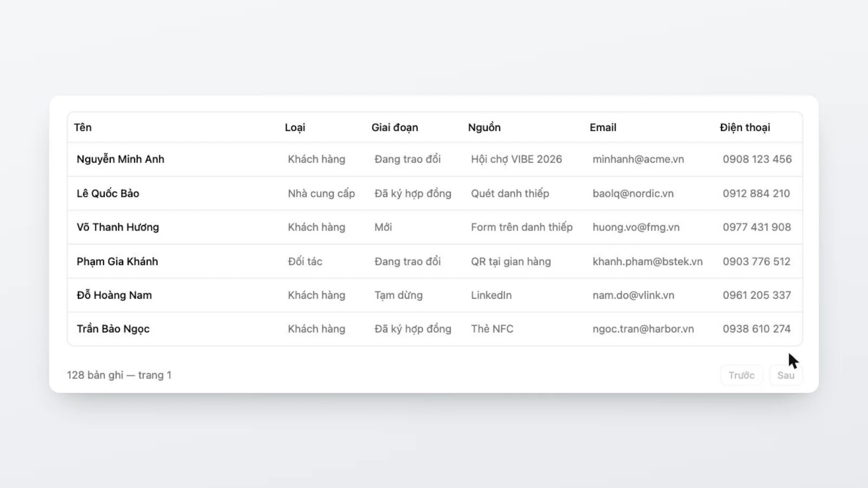868x488 pixels.
Task: Click the Giai đoạn column header
Action: tap(394, 127)
